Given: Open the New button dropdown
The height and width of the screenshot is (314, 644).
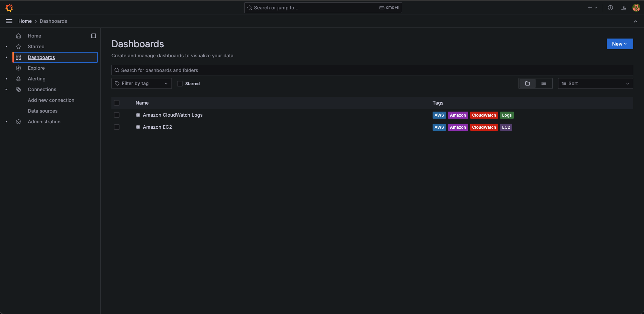Looking at the screenshot, I should coord(620,44).
